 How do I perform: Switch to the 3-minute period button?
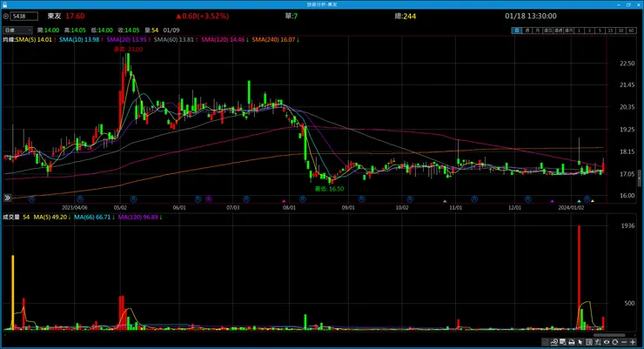[x=589, y=30]
